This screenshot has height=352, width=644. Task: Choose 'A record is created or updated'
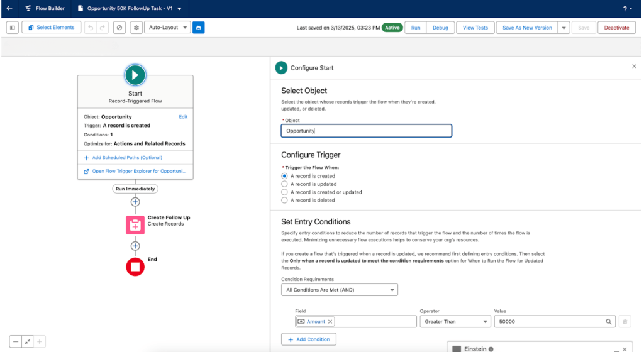[x=285, y=192]
